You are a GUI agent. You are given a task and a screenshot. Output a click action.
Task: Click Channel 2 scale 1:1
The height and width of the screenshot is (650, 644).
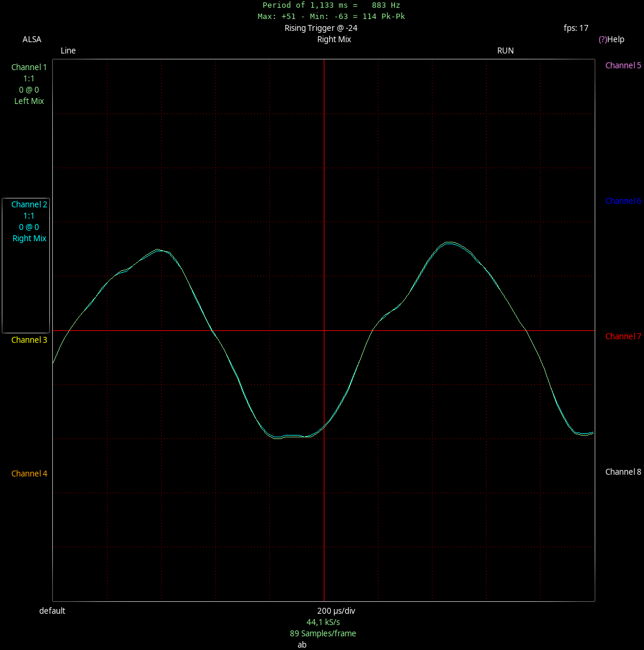(x=29, y=216)
